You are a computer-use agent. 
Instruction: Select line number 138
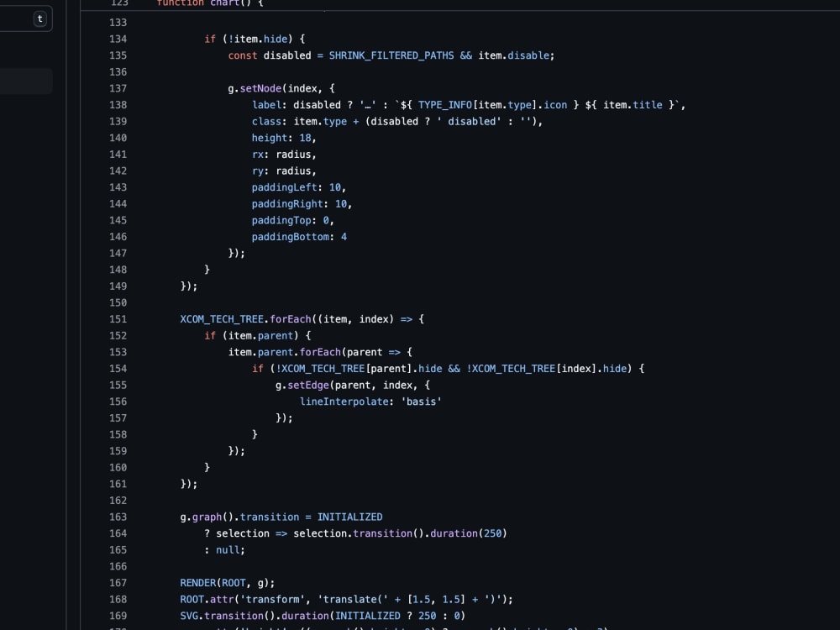tap(118, 105)
